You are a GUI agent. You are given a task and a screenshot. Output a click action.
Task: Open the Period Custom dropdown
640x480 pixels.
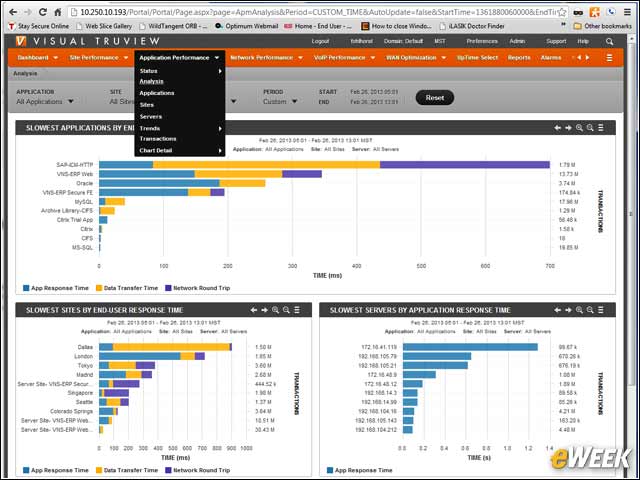point(280,101)
